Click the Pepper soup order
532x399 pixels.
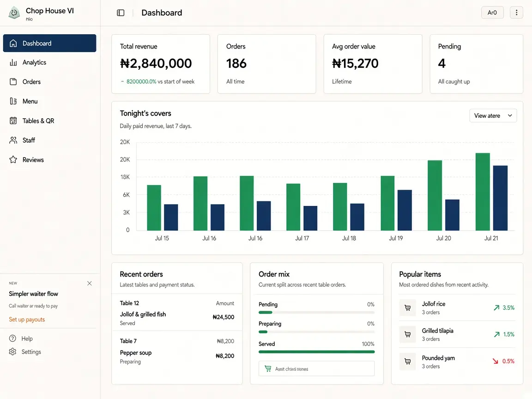[136, 353]
